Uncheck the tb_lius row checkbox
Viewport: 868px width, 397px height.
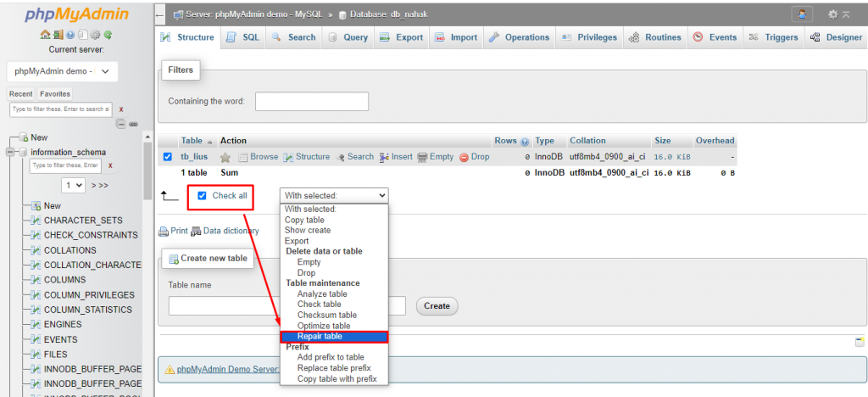(167, 157)
